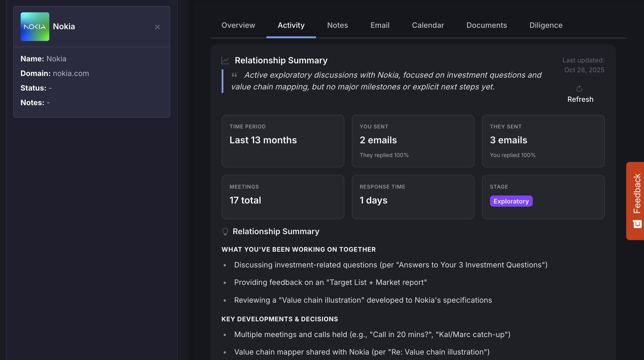The image size is (644, 360).
Task: Switch to the Documents tab
Action: [x=487, y=25]
